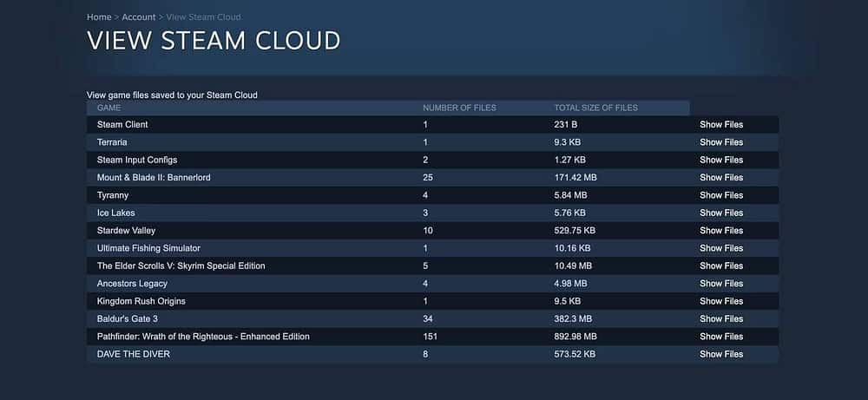Show Files for Ice Lakes
Image resolution: width=868 pixels, height=400 pixels.
(721, 213)
